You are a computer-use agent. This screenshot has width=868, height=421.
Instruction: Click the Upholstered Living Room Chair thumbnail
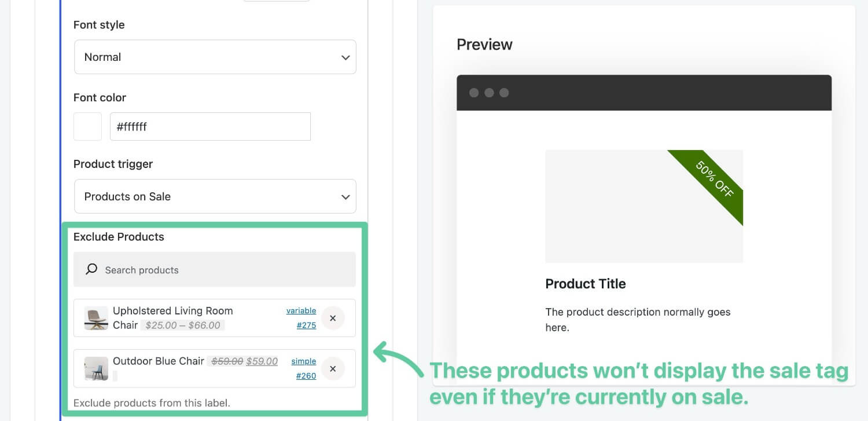click(x=96, y=318)
